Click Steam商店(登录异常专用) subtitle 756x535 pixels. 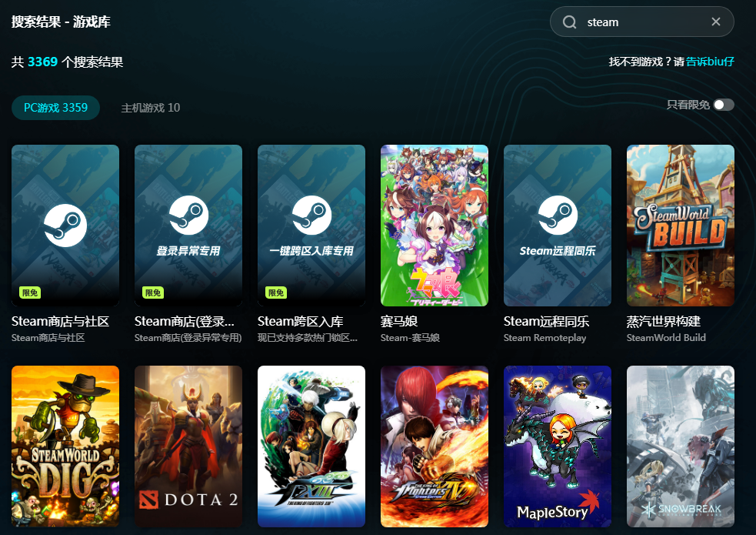(188, 338)
